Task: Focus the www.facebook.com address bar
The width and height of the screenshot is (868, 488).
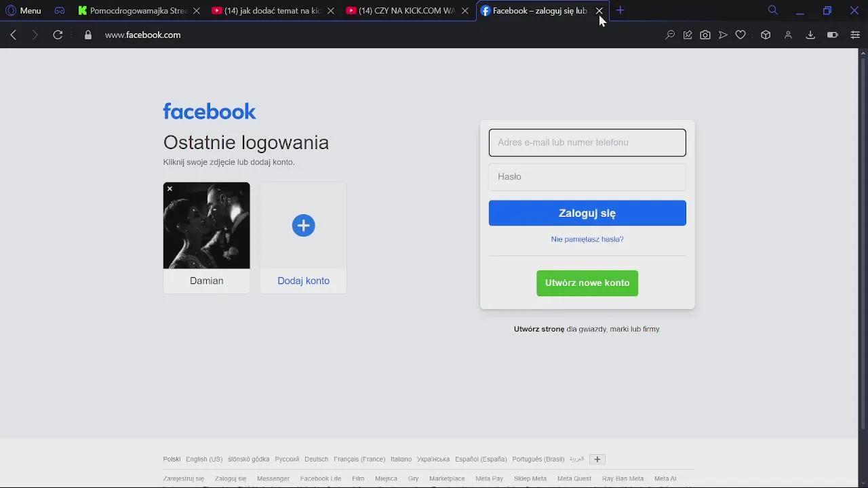Action: coord(142,35)
